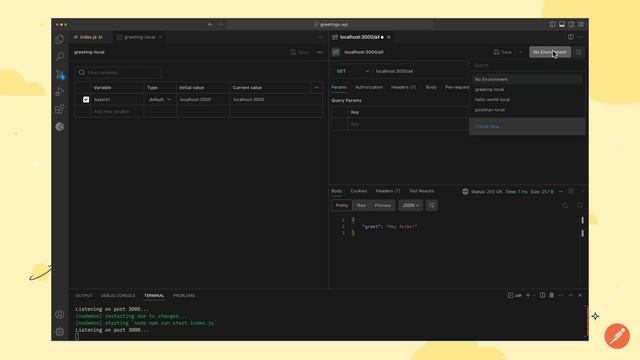Open the response Body tab

click(337, 191)
